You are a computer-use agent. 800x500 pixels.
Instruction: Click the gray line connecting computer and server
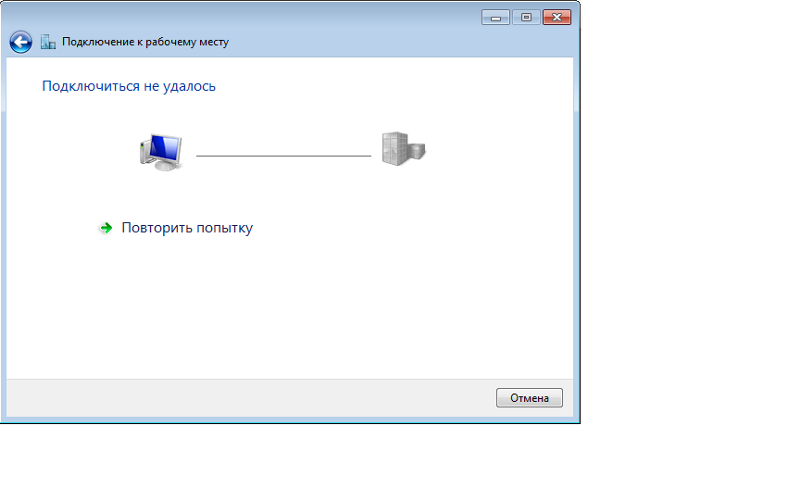(x=284, y=156)
